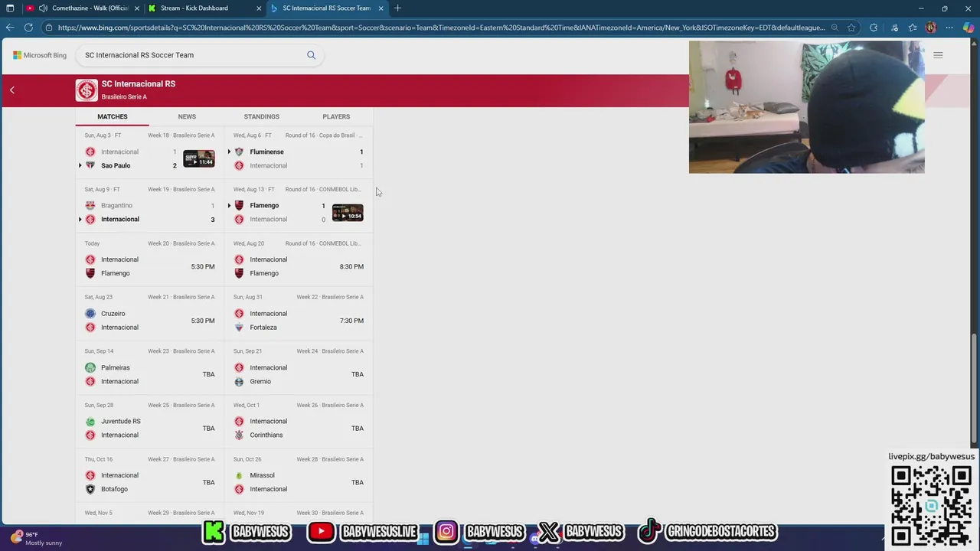Screen dimensions: 980x551
Task: Open the Edge settings three-dots menu
Action: click(949, 28)
